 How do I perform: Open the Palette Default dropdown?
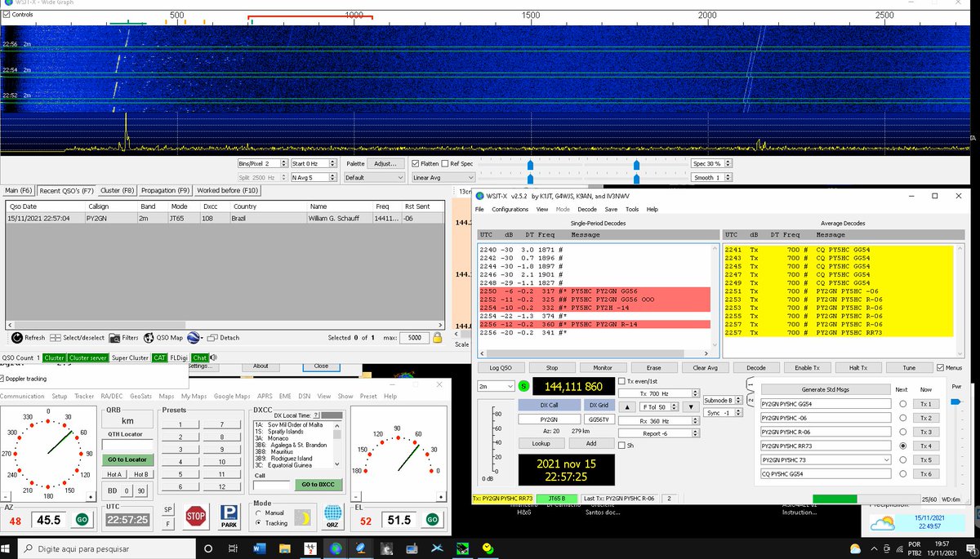tap(374, 177)
